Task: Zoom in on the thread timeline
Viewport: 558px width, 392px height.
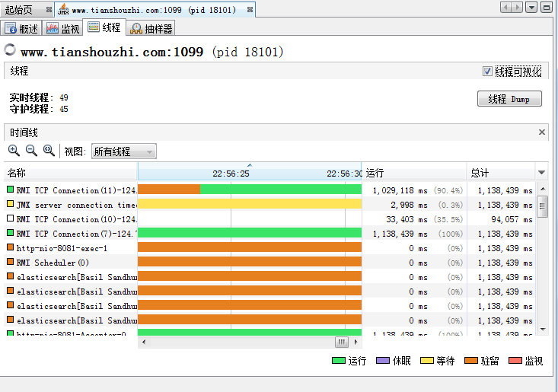Action: [x=14, y=151]
